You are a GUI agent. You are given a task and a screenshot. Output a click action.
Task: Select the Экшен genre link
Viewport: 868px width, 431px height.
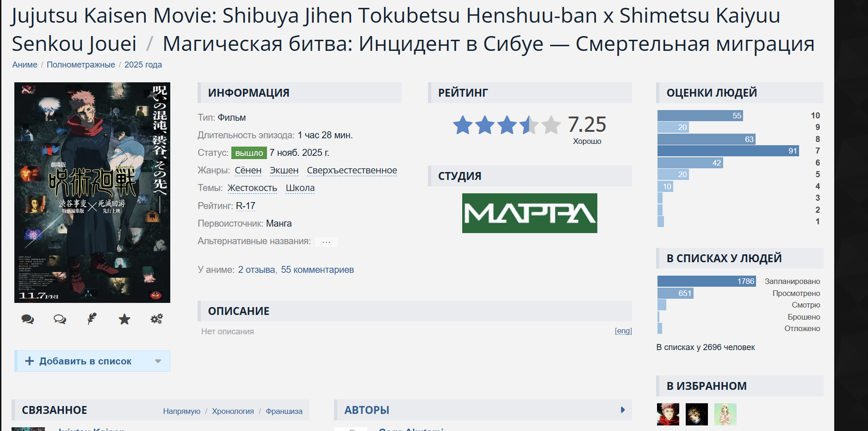click(x=284, y=171)
